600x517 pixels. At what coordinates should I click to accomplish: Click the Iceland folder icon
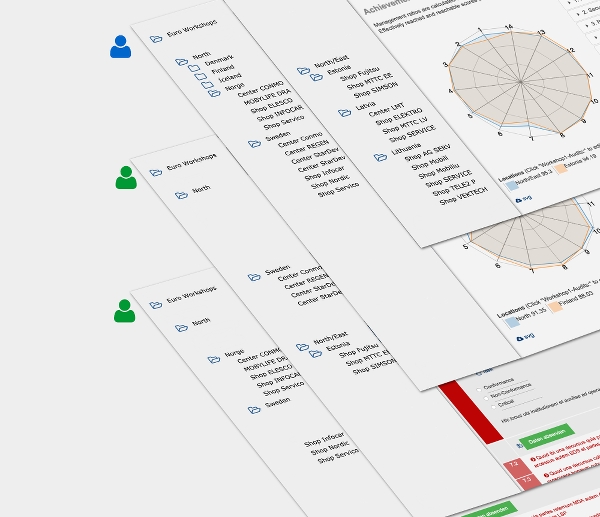pos(207,85)
